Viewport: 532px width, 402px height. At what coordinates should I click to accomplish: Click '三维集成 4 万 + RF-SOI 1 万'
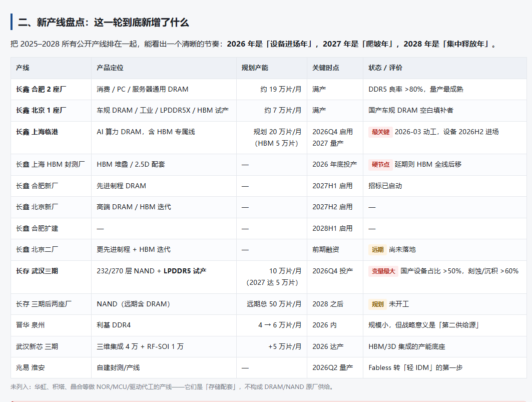(x=140, y=346)
